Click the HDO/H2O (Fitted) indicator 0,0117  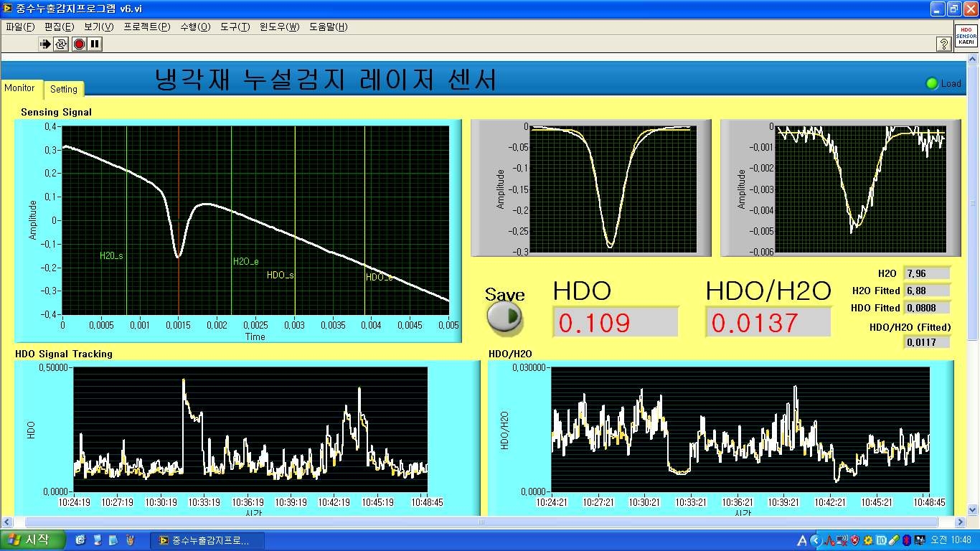coord(927,342)
